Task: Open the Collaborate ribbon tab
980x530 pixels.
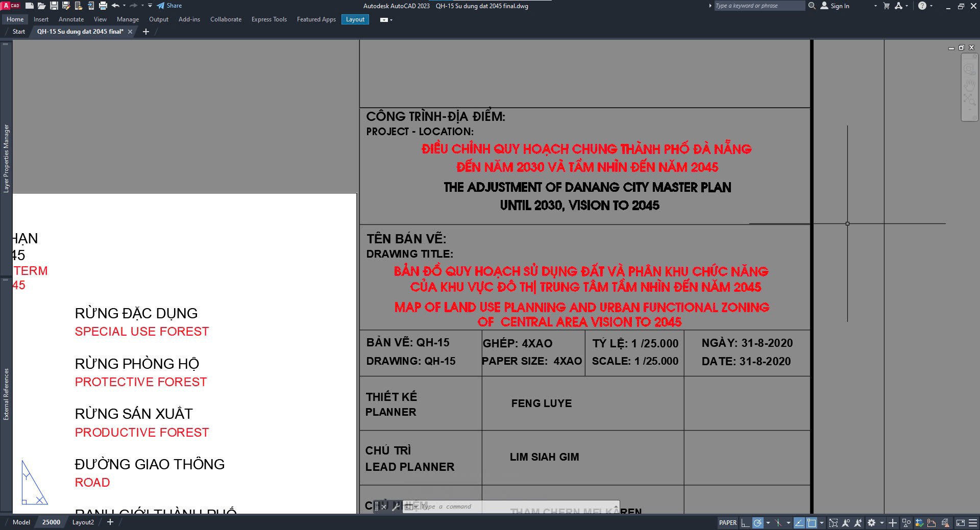Action: (226, 19)
